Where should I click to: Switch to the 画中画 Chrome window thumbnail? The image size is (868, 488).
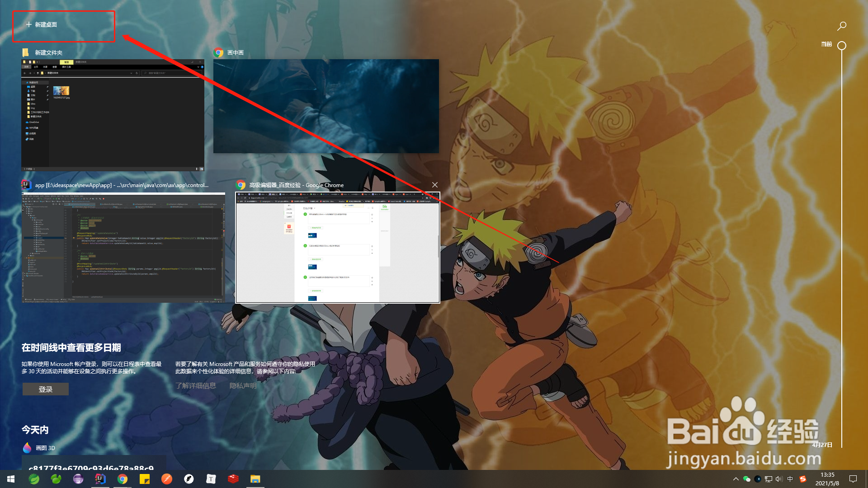point(326,106)
